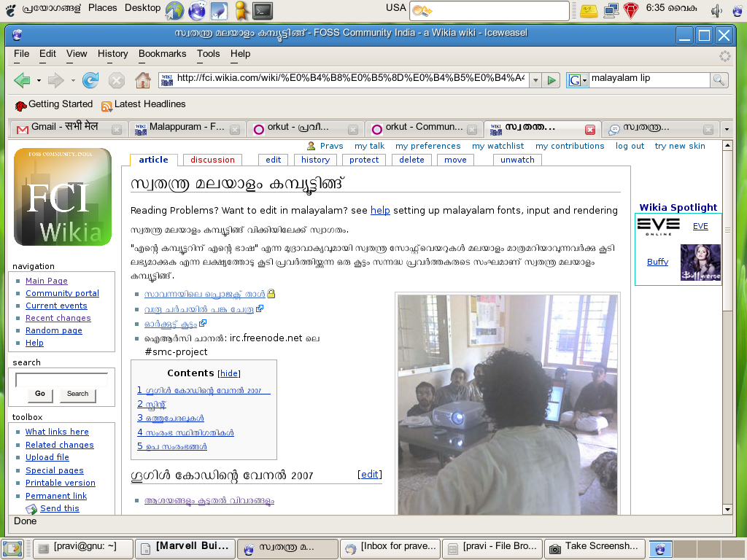
Task: Click the green Go arrow beside URL
Action: tap(551, 80)
